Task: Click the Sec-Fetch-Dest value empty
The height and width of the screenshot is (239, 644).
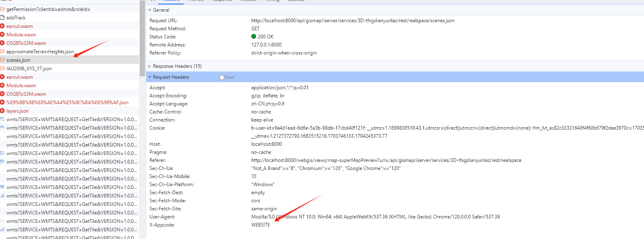Action: [258, 193]
